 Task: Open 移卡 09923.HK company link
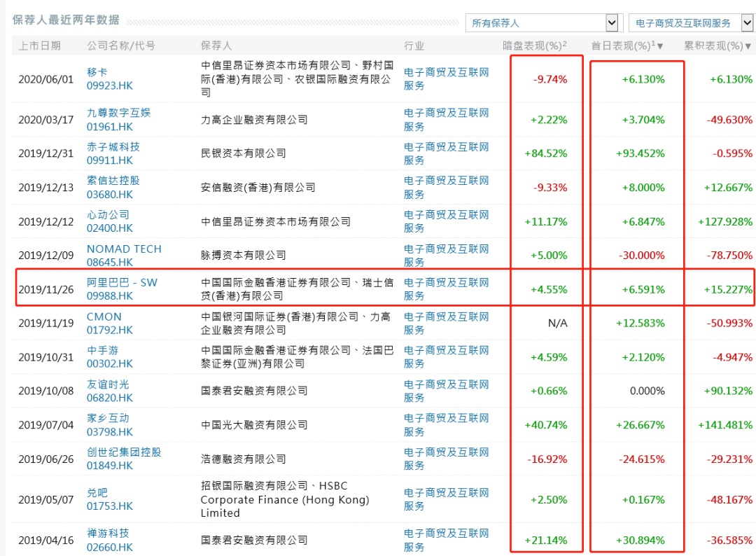(x=109, y=78)
